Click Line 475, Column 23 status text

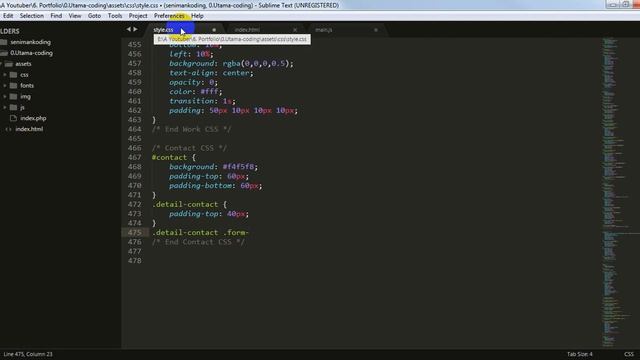coord(28,354)
